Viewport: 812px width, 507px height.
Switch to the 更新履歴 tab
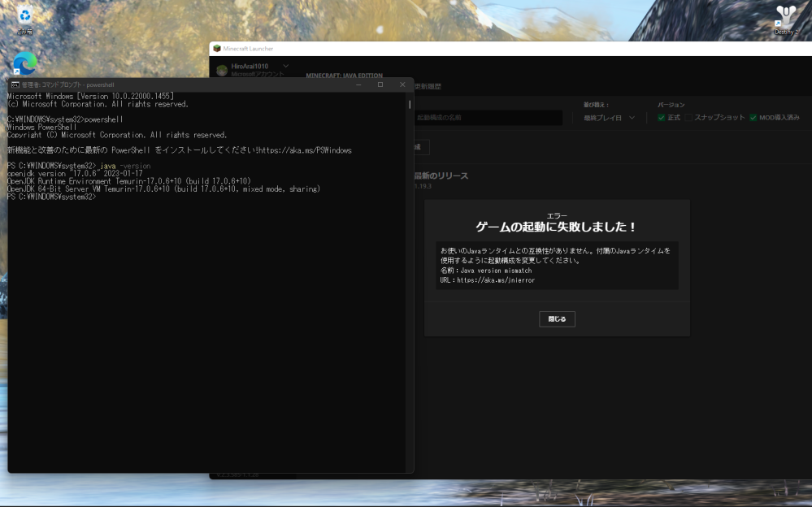click(x=428, y=86)
